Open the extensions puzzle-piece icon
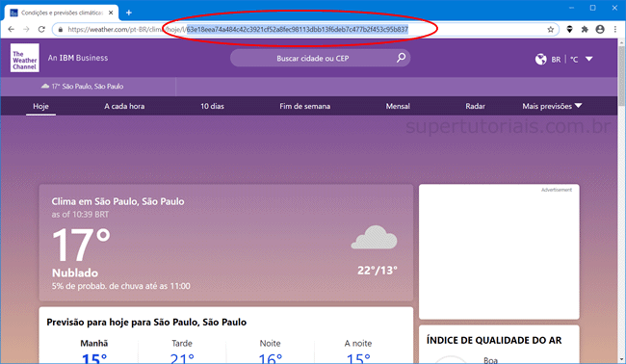The image size is (626, 364). [585, 29]
